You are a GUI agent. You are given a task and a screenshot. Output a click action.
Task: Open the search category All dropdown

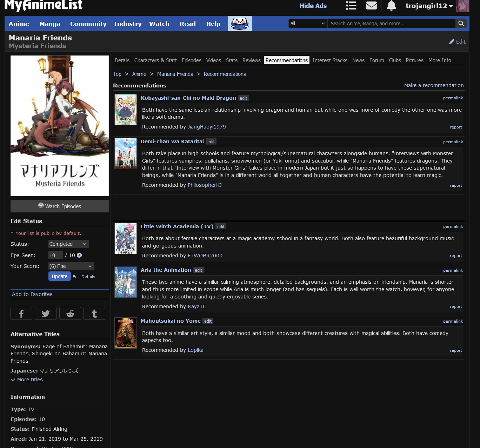308,24
